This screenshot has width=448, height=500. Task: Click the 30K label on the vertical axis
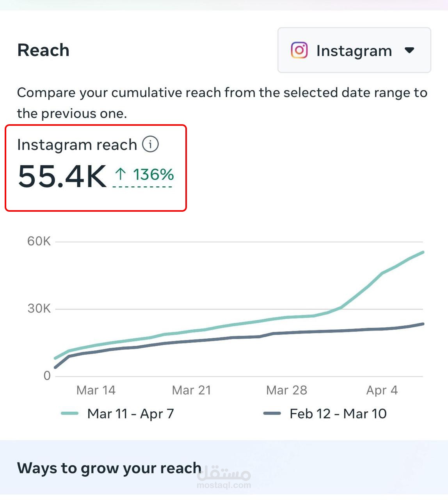click(x=39, y=309)
